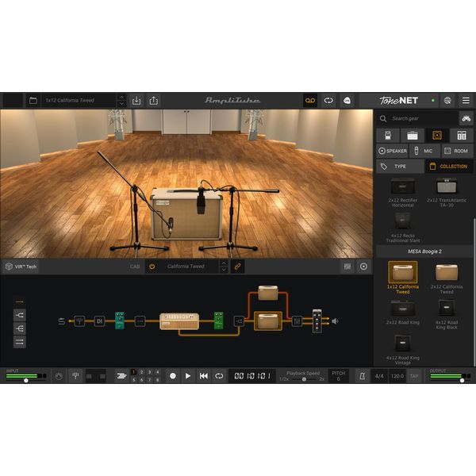Filter gear by COLLECTION tab

pyautogui.click(x=449, y=167)
